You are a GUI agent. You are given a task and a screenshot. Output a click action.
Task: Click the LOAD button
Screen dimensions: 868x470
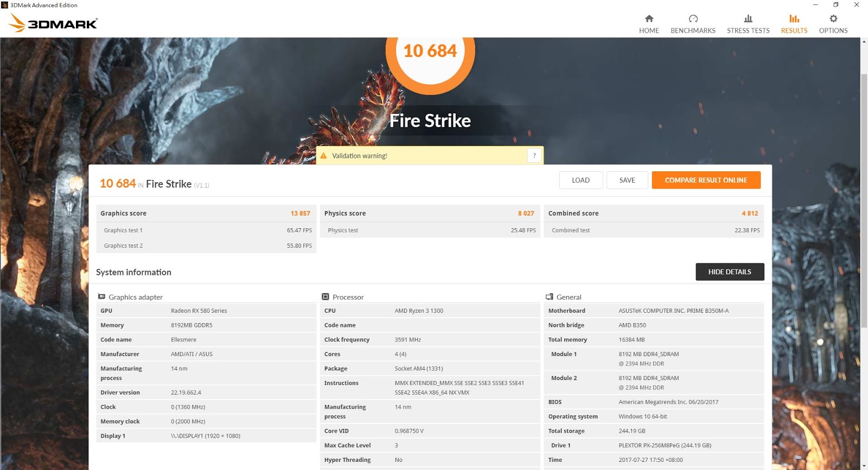point(580,180)
